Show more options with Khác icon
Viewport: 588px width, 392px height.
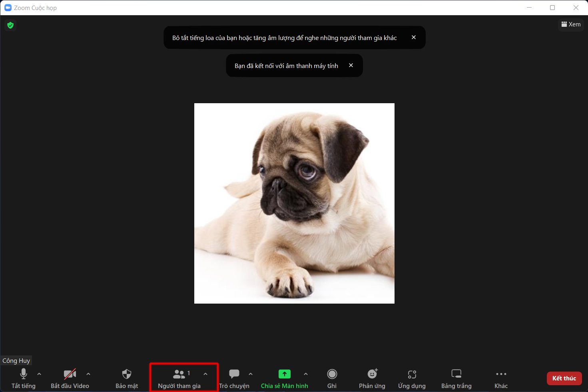coord(500,374)
